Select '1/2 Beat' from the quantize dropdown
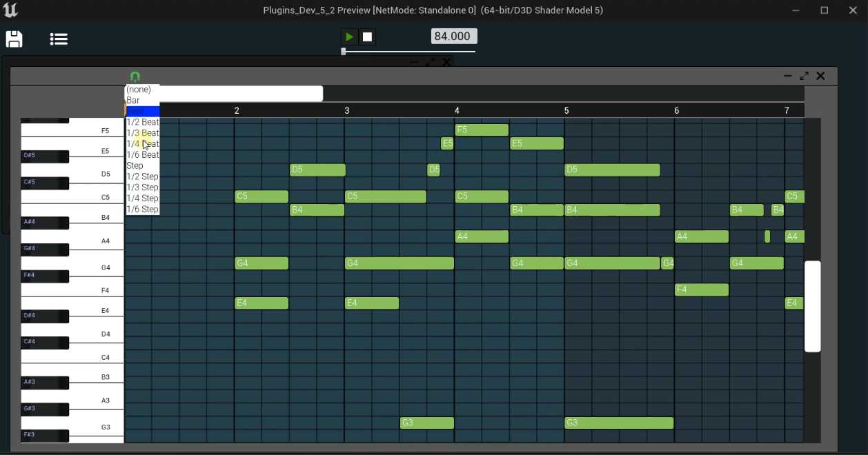The image size is (868, 455). pyautogui.click(x=142, y=122)
